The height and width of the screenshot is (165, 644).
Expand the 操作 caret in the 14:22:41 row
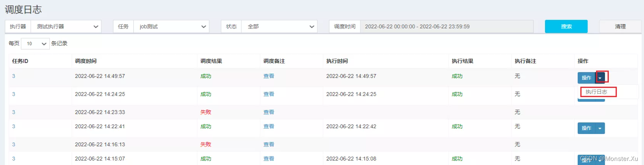(600, 128)
